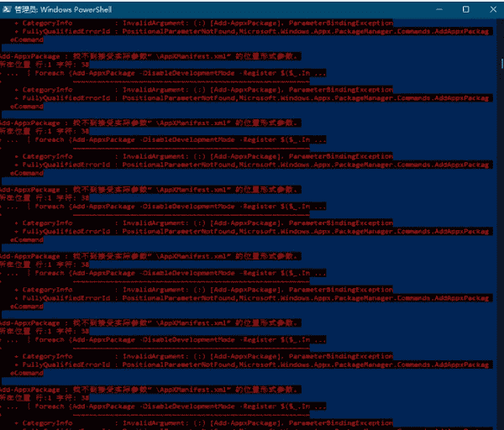Close the Windows PowerShell window
This screenshot has height=430, width=504.
coord(491,8)
